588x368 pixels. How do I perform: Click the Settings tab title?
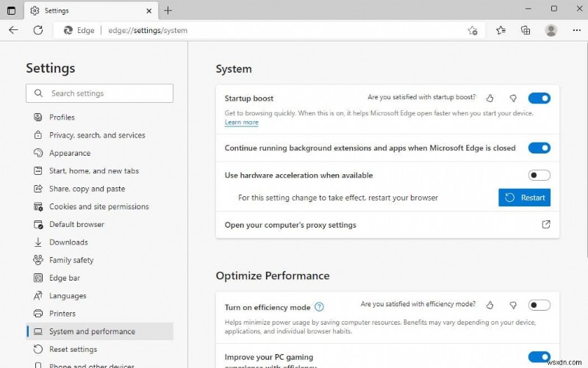57,11
